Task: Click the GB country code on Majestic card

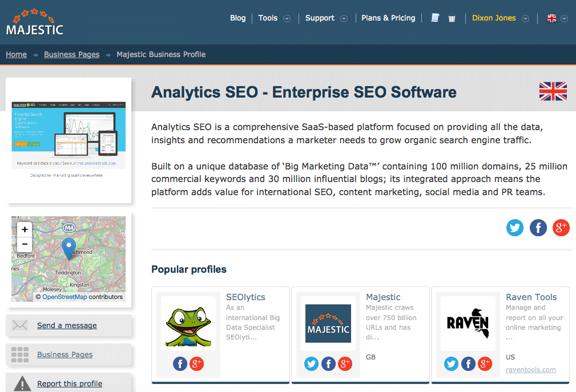Action: click(370, 357)
